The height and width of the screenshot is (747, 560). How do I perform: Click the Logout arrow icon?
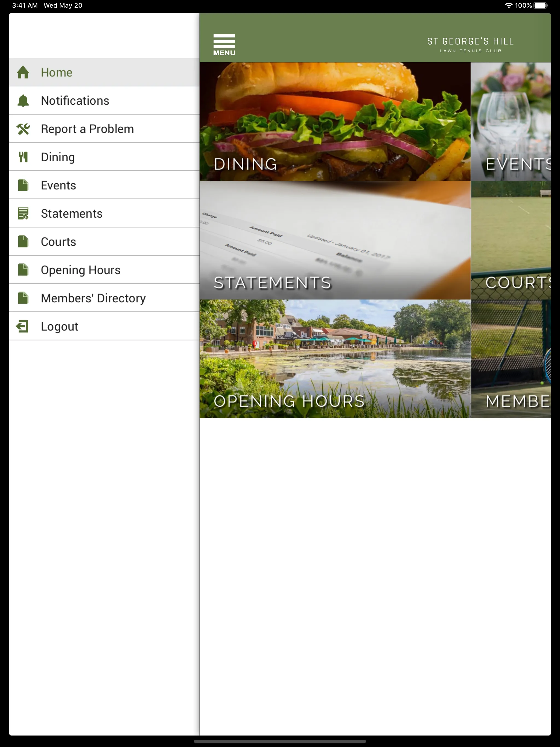pos(22,326)
